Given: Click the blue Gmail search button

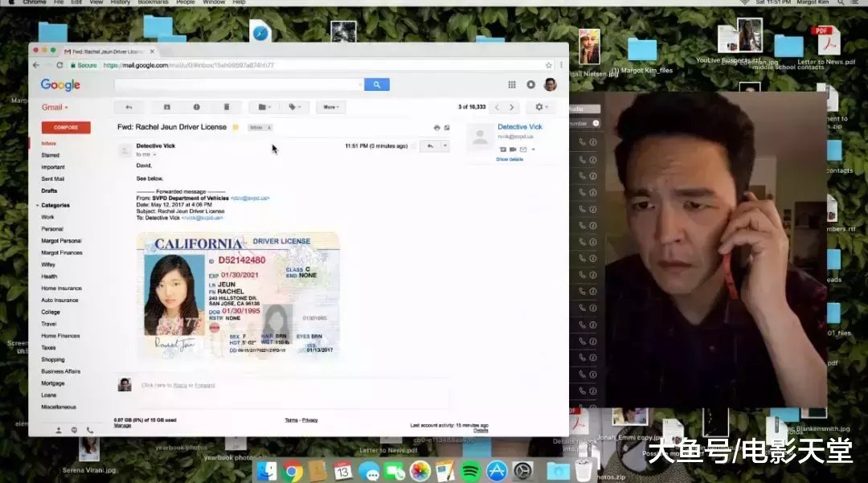Looking at the screenshot, I should coord(376,84).
